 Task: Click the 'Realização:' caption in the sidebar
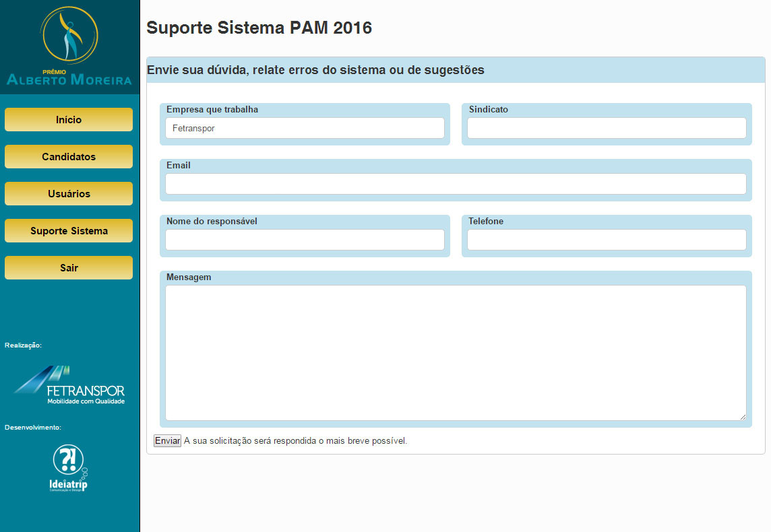click(24, 345)
